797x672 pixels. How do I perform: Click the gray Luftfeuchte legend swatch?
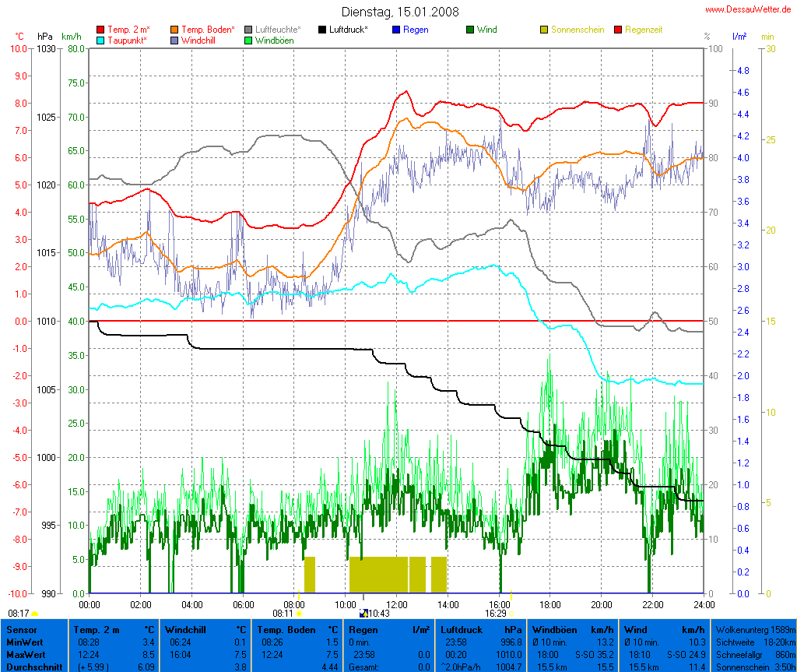(248, 30)
